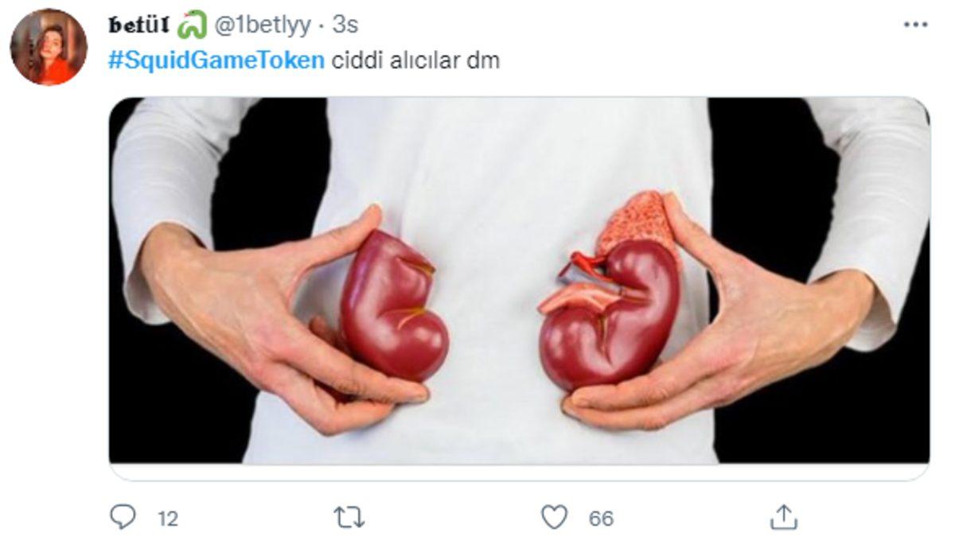Click the green badge icon beside betül
The width and height of the screenshot is (955, 560).
[x=191, y=25]
